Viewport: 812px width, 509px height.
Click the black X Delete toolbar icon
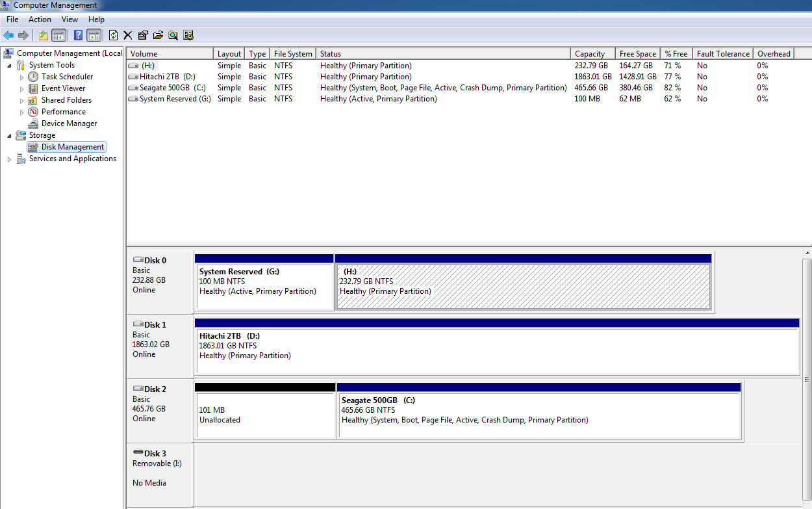[128, 35]
